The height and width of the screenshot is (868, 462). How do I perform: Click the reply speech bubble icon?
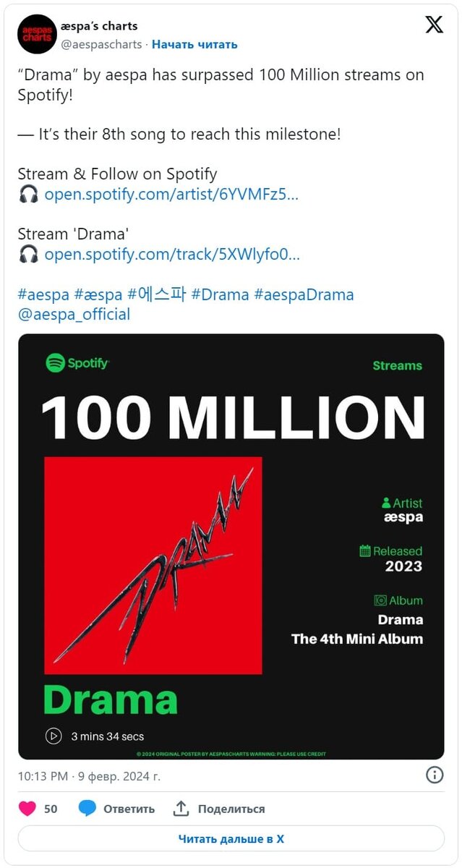click(x=87, y=809)
